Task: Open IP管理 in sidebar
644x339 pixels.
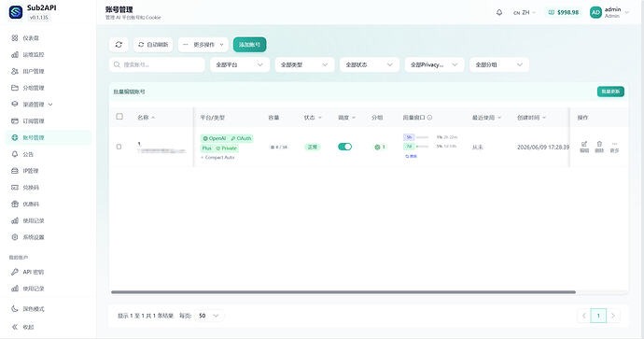Action: tap(49, 171)
